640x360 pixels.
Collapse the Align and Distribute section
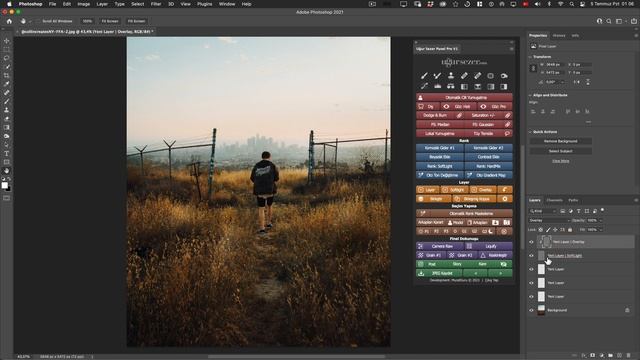[530, 95]
